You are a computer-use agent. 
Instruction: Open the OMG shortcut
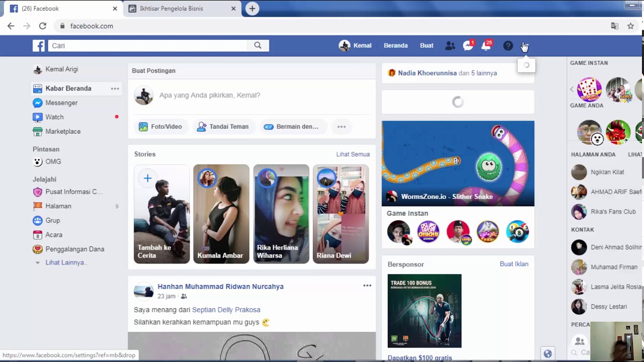47,162
